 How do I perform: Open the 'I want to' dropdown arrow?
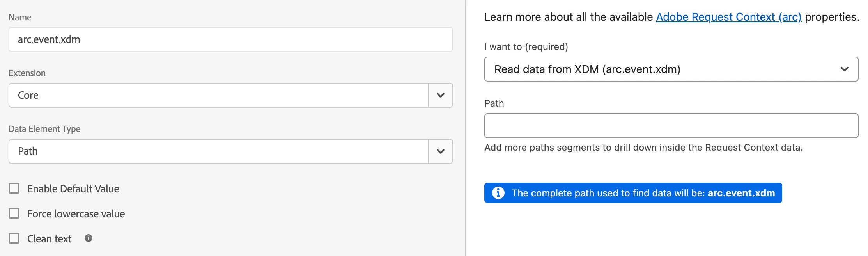click(844, 69)
